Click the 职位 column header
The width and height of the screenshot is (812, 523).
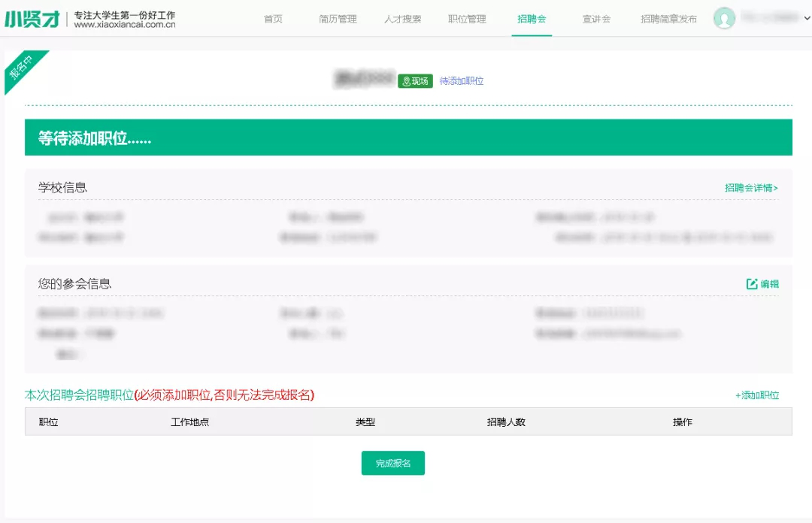point(49,422)
